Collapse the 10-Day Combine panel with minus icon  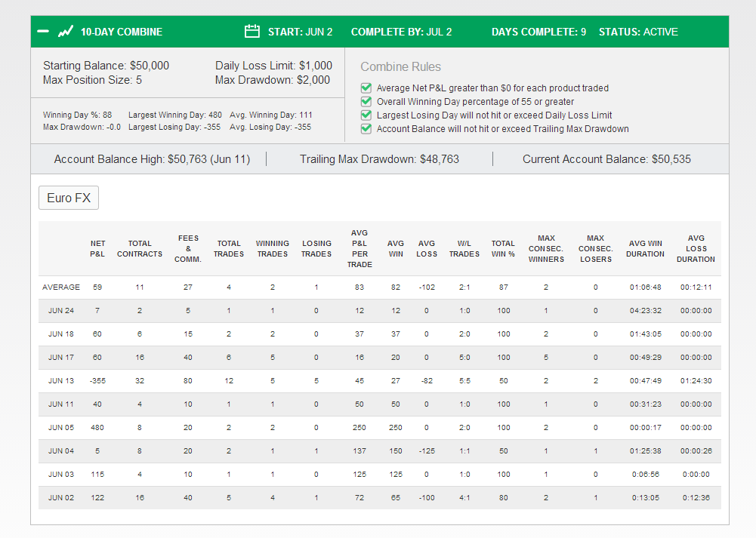pyautogui.click(x=43, y=32)
